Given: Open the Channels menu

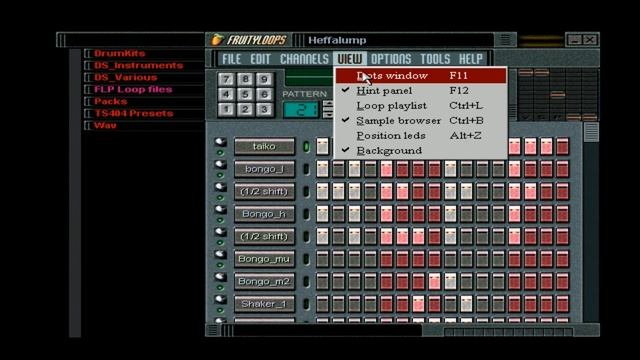Looking at the screenshot, I should (x=304, y=59).
